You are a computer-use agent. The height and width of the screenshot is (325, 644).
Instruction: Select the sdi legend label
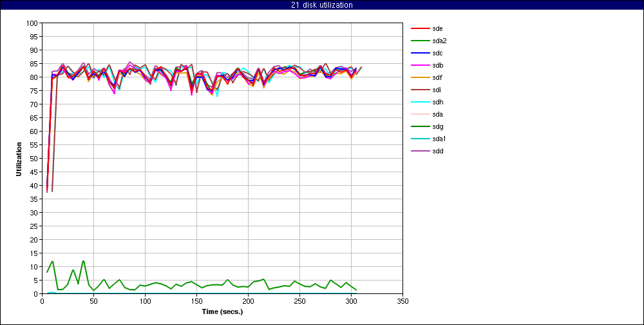click(437, 90)
